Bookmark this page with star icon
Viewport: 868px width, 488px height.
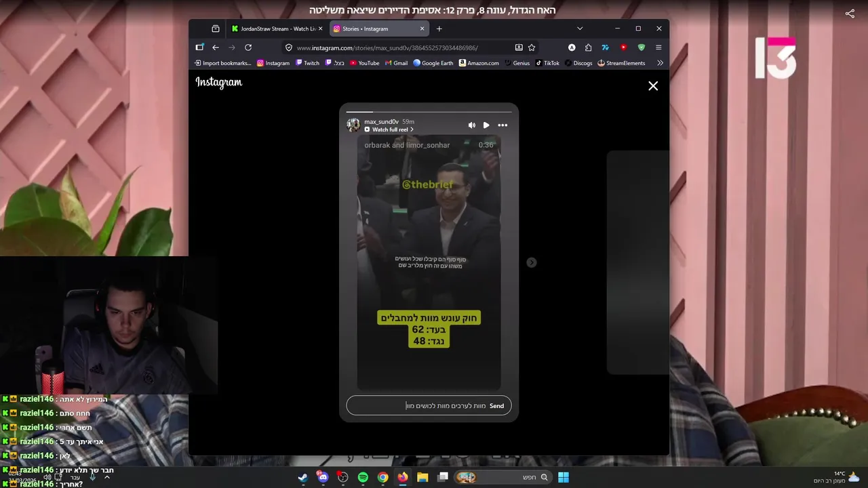click(x=532, y=47)
